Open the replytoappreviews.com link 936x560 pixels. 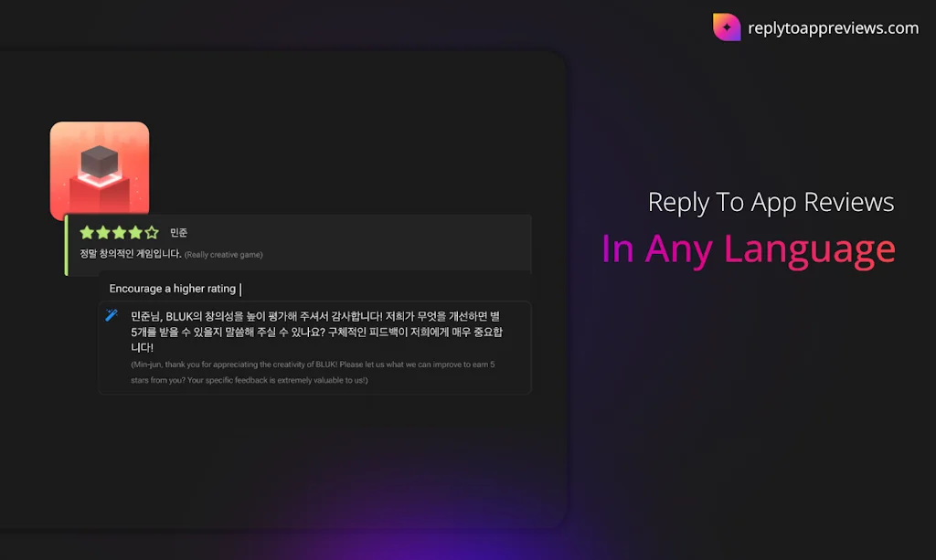pyautogui.click(x=833, y=28)
